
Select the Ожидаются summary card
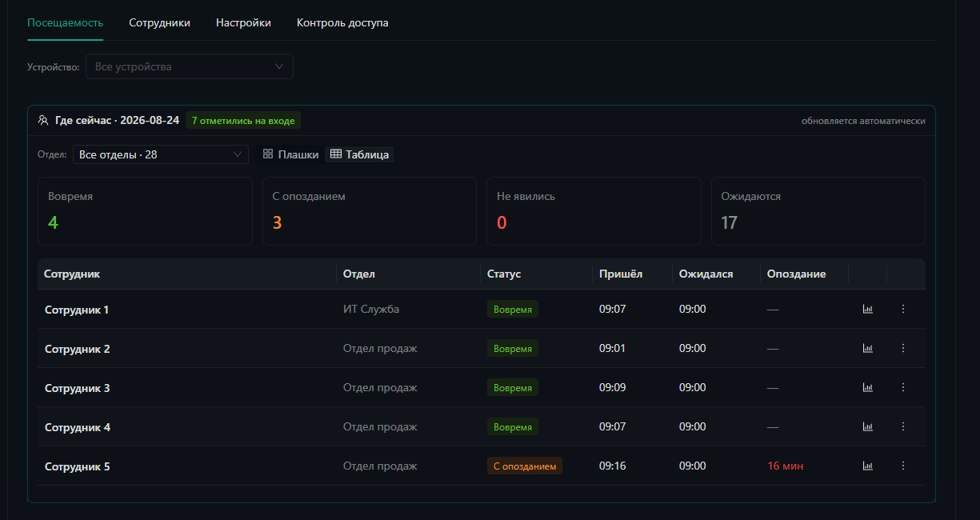[x=818, y=211]
